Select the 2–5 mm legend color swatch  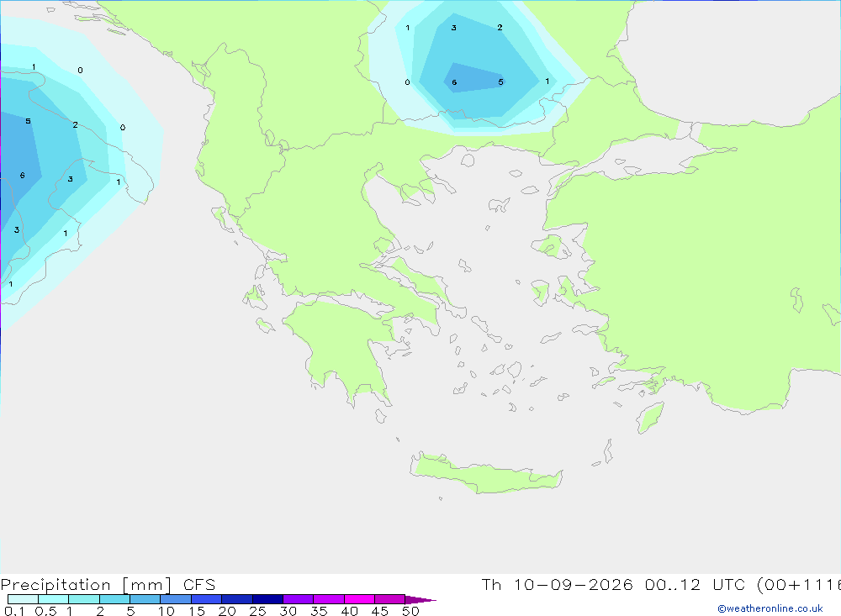(114, 599)
